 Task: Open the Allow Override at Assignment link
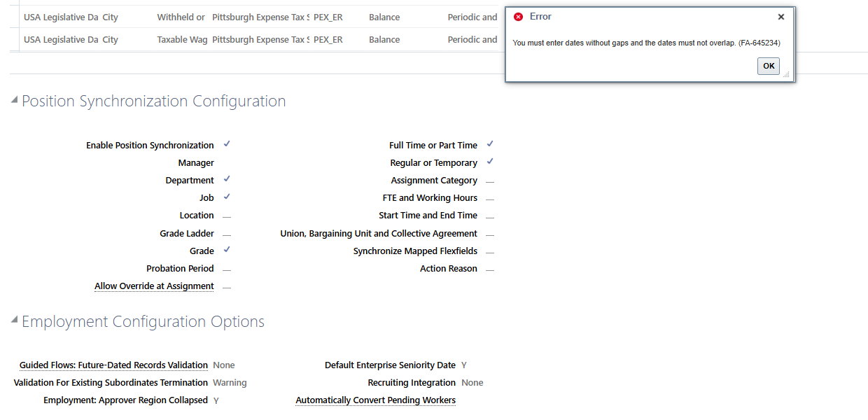154,286
